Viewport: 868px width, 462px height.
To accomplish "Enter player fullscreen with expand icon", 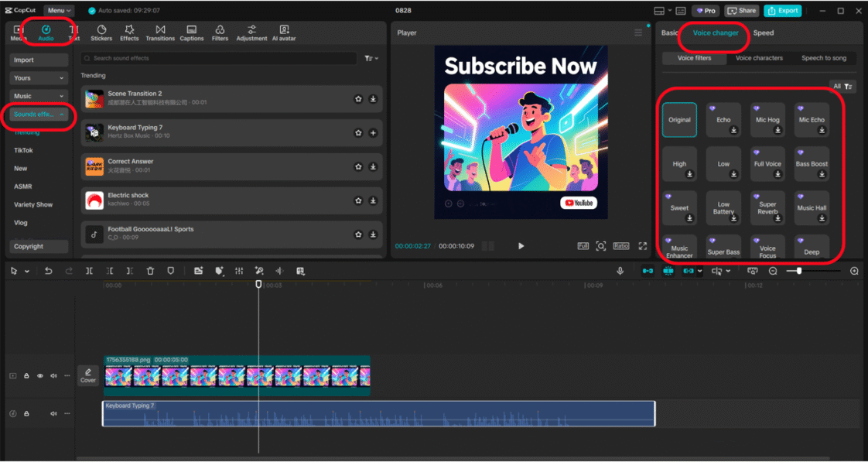I will click(x=643, y=246).
